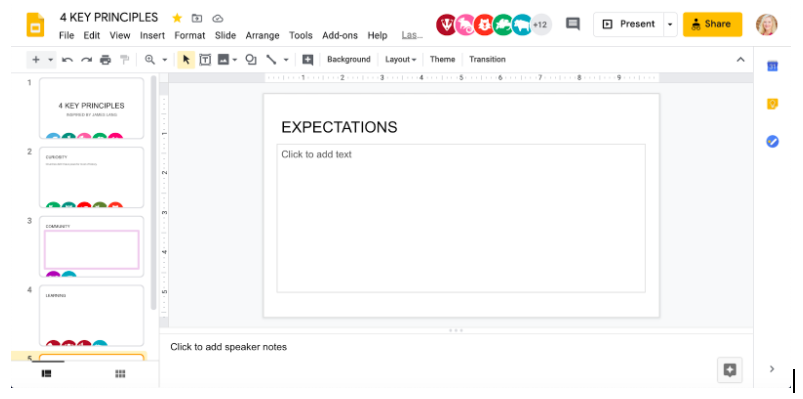Viewport: 803px width, 399px height.
Task: Click the add comment toolbar icon
Action: coord(307,60)
